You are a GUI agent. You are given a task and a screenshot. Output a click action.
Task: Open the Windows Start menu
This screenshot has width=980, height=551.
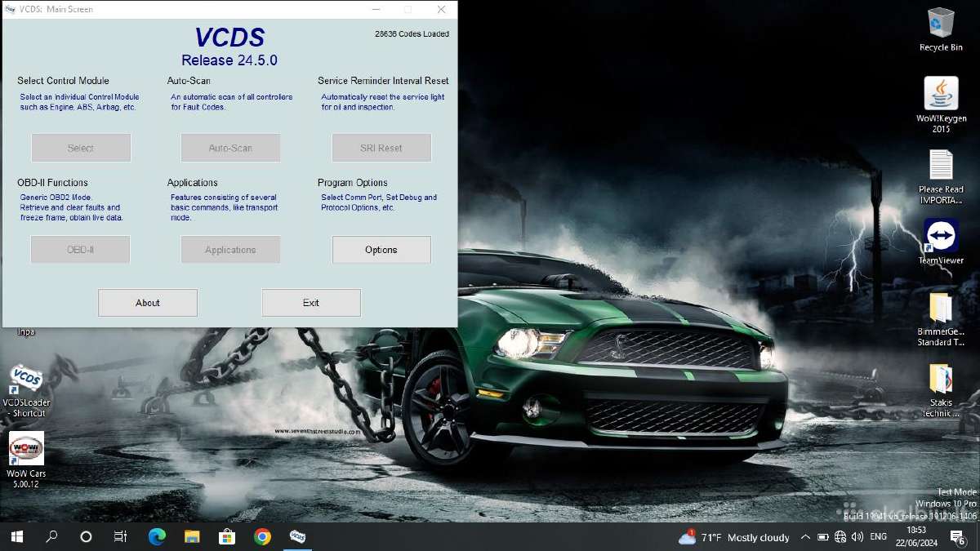16,536
